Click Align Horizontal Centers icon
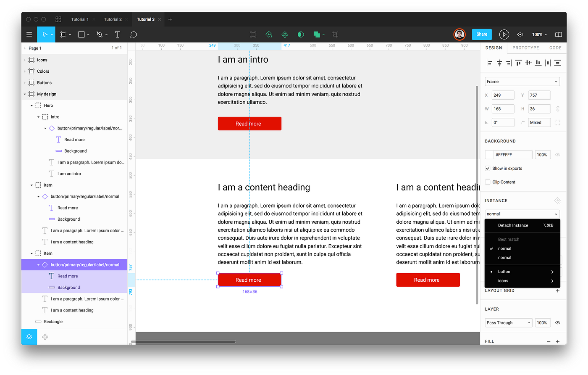Image resolution: width=588 pixels, height=375 pixels. coord(499,63)
